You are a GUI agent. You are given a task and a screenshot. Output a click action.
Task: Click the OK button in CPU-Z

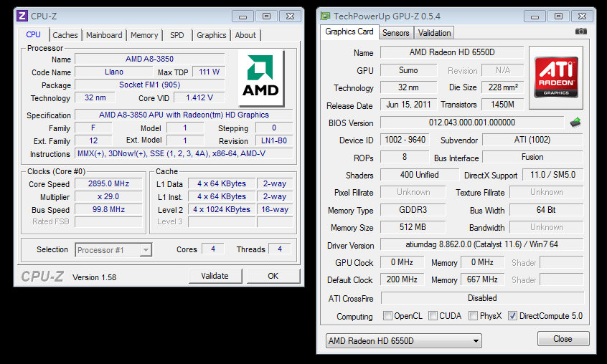(x=273, y=276)
